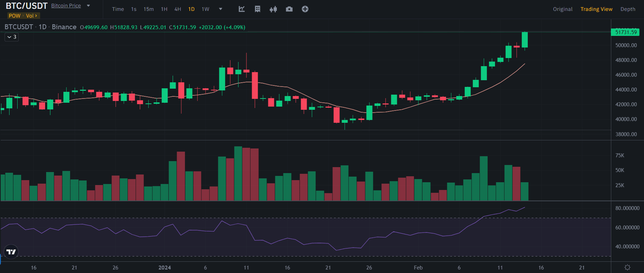Select the Time line chart option
The image size is (644, 273).
tap(118, 9)
